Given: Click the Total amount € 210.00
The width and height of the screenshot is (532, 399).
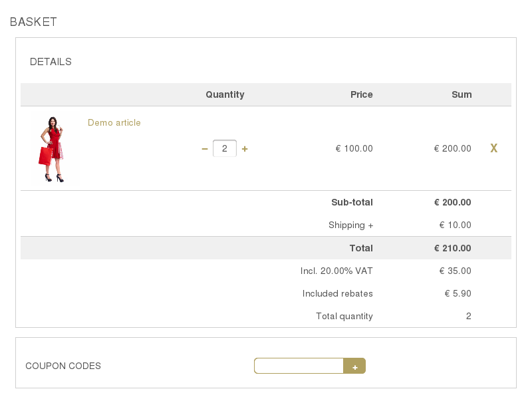Looking at the screenshot, I should tap(452, 248).
